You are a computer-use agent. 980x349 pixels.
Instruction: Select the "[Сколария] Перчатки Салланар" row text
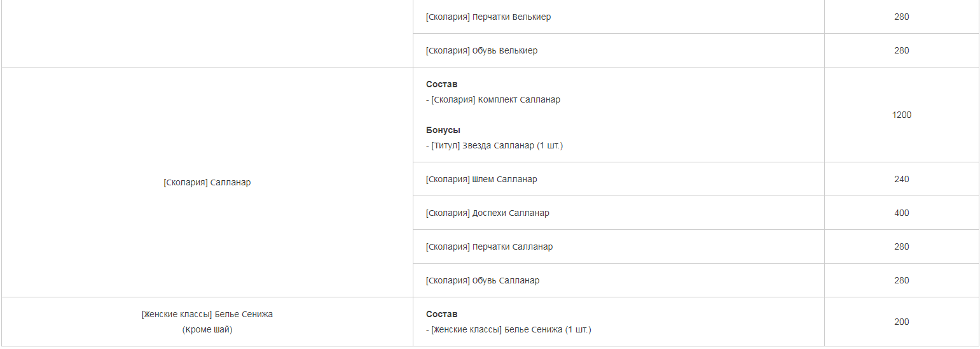[489, 247]
